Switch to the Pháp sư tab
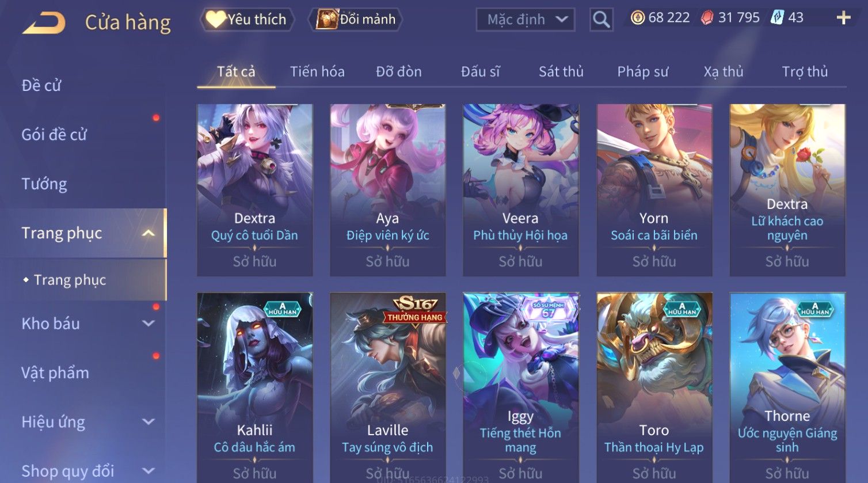The height and width of the screenshot is (483, 868). click(x=642, y=72)
